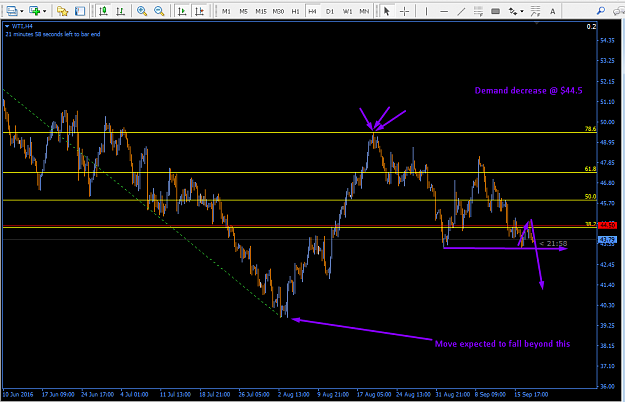Expand the Profiles dropdown arrow
The height and width of the screenshot is (402, 625).
point(22,12)
